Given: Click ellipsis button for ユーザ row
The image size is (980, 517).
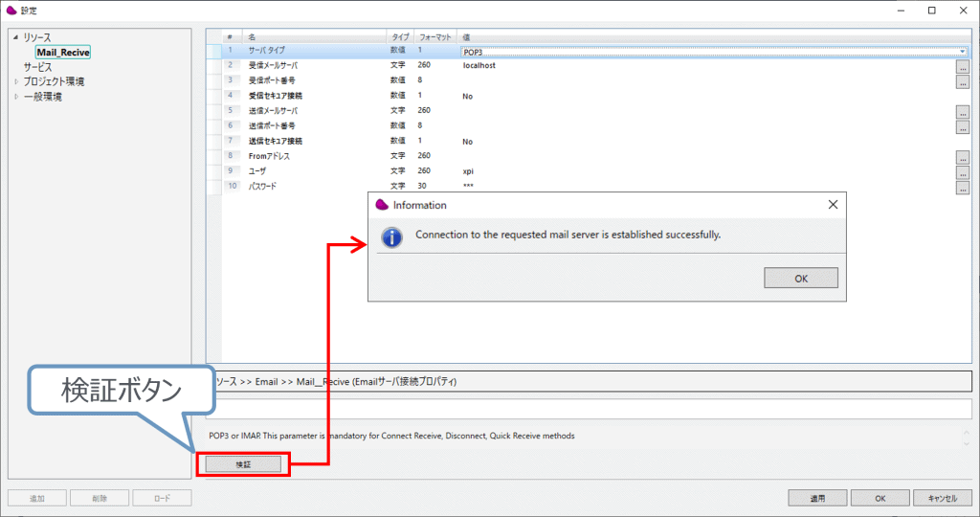Looking at the screenshot, I should pos(962,172).
